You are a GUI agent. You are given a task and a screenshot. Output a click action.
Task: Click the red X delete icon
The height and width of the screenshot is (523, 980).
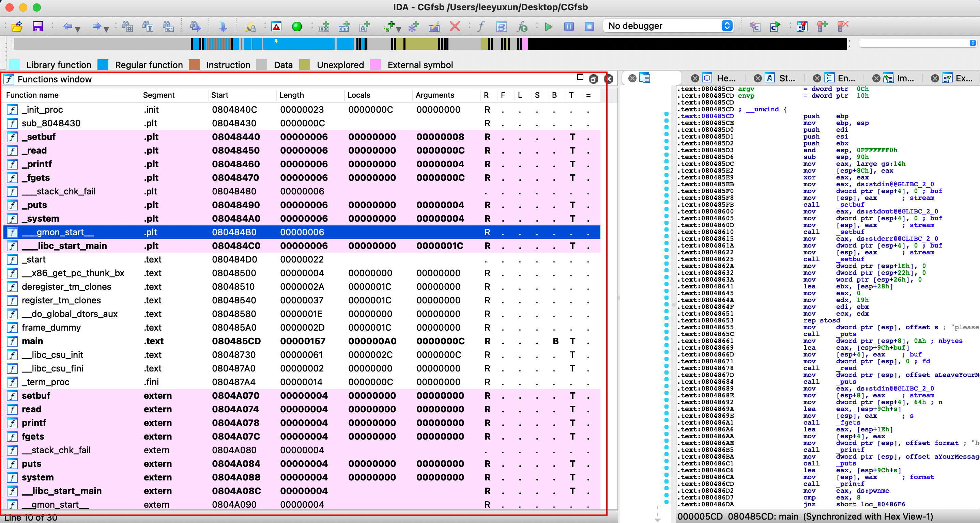pyautogui.click(x=455, y=26)
